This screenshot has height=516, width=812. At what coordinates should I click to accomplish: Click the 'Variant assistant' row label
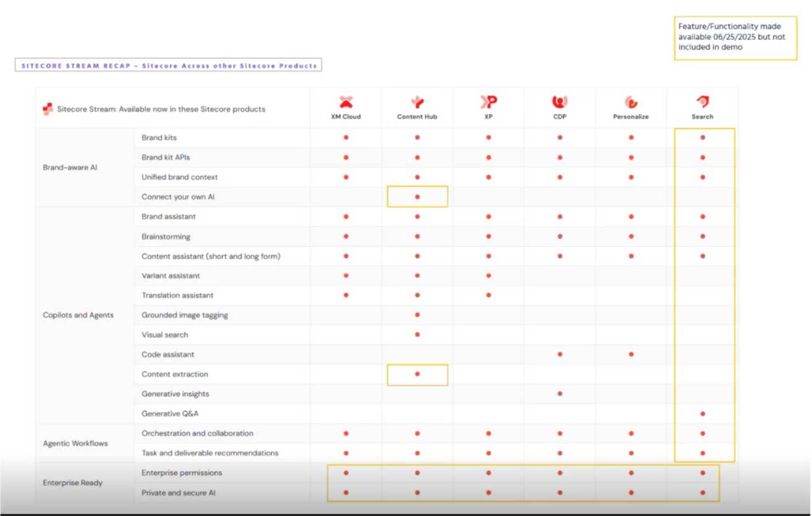[171, 276]
